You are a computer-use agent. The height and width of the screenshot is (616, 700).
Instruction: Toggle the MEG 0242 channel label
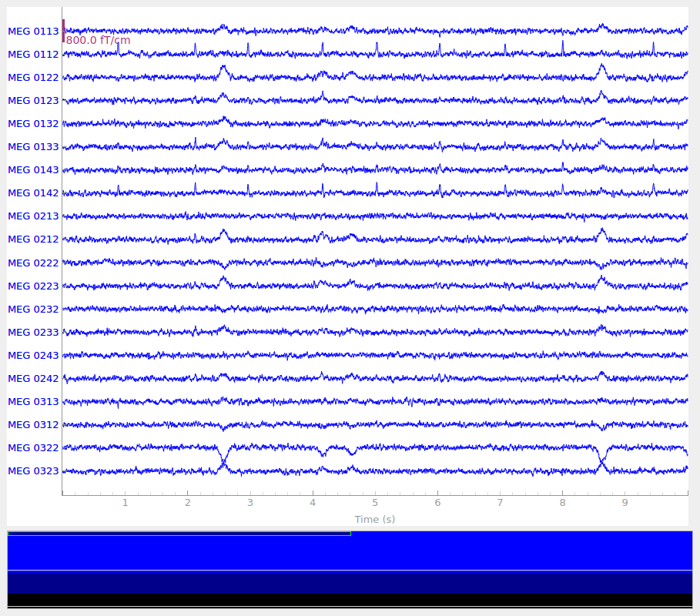(33, 379)
